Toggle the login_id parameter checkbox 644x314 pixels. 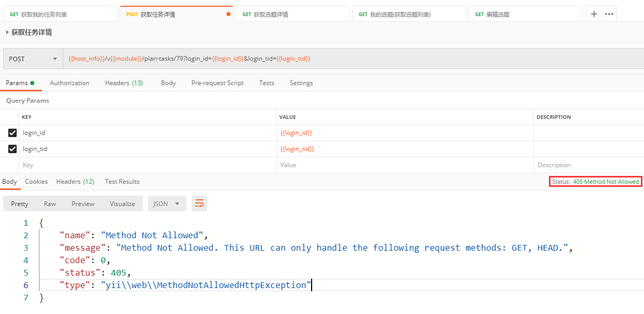tap(12, 133)
